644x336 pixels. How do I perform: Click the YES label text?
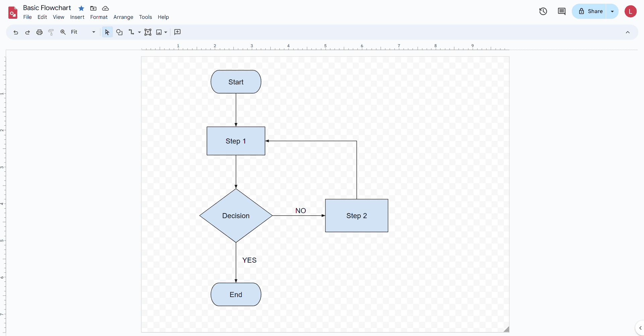click(249, 260)
